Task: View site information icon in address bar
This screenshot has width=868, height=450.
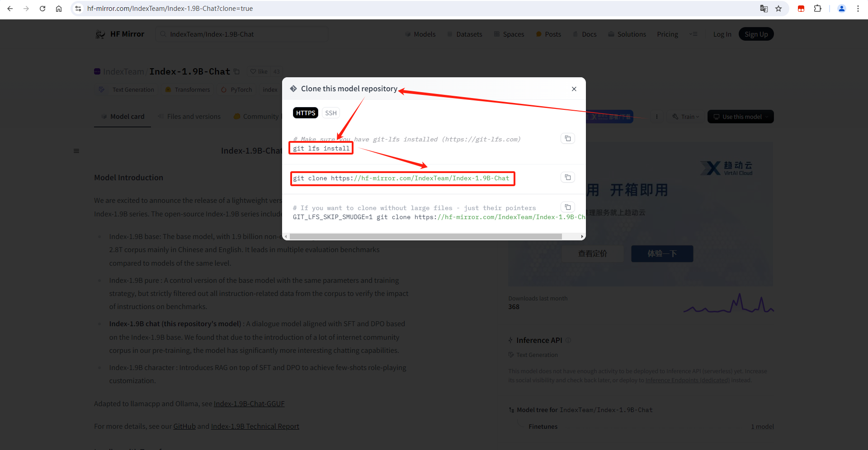Action: pyautogui.click(x=78, y=9)
